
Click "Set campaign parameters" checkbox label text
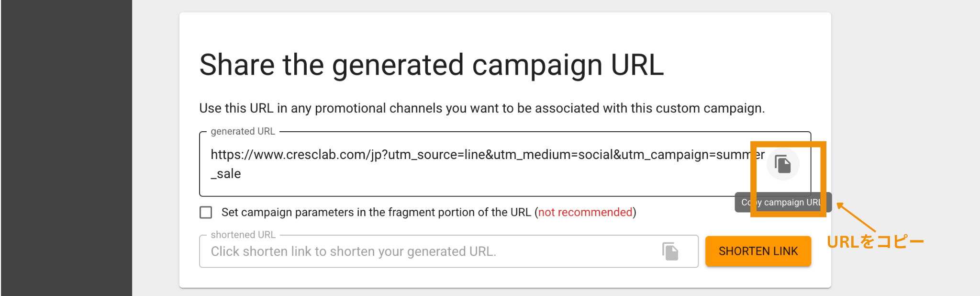376,212
